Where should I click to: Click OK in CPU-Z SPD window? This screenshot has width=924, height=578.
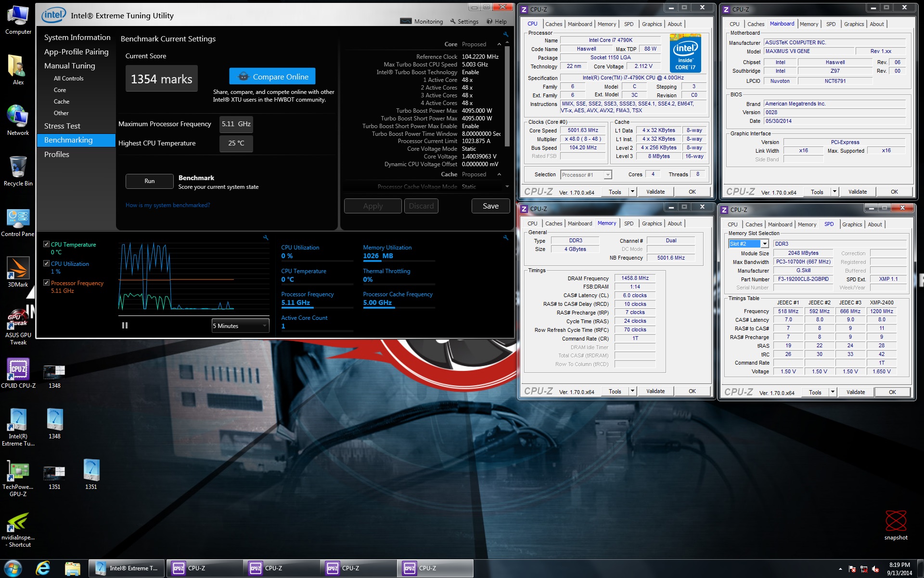(892, 392)
